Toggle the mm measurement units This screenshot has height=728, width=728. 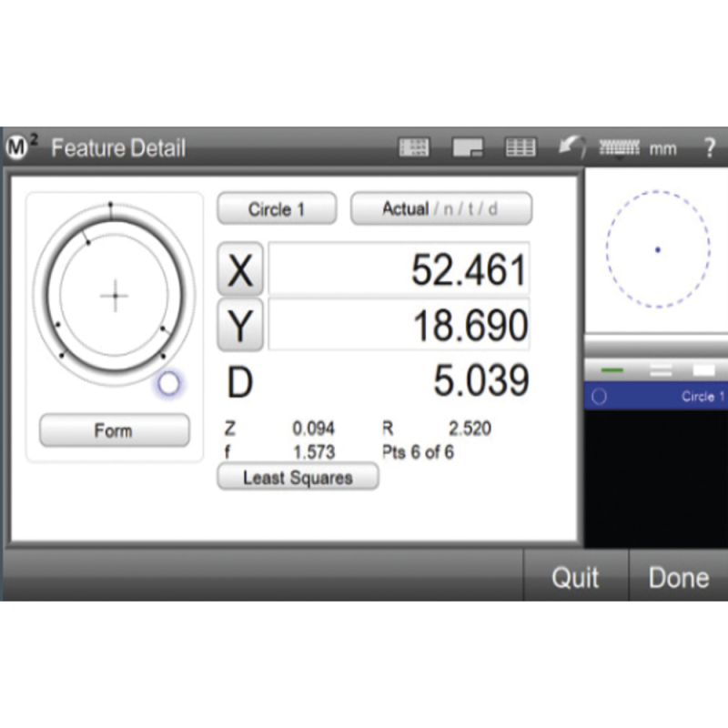[662, 149]
